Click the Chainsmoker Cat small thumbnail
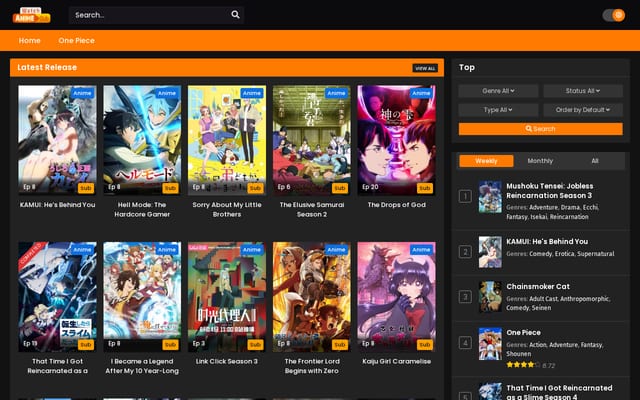The width and height of the screenshot is (640, 400). coord(490,297)
